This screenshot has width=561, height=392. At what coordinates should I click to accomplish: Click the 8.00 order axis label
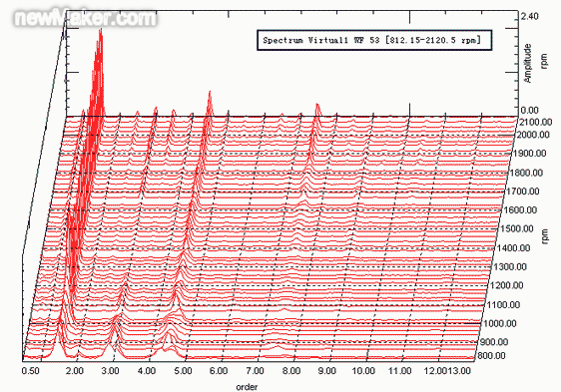(291, 370)
